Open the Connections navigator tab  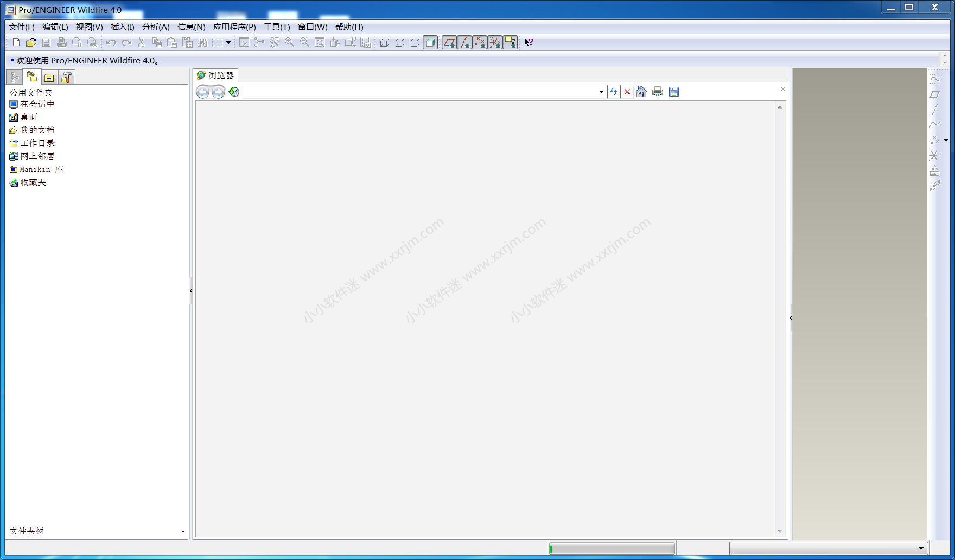click(x=67, y=77)
